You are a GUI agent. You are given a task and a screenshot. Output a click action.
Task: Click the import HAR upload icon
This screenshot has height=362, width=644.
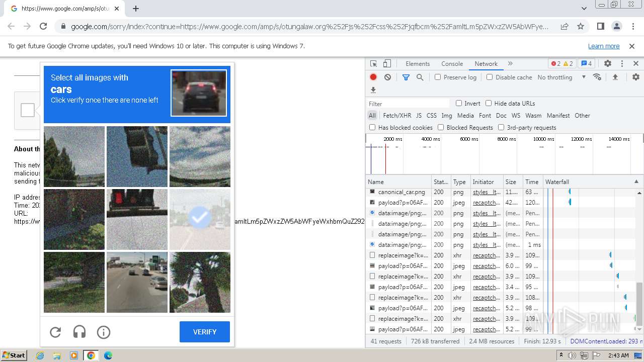pos(615,77)
